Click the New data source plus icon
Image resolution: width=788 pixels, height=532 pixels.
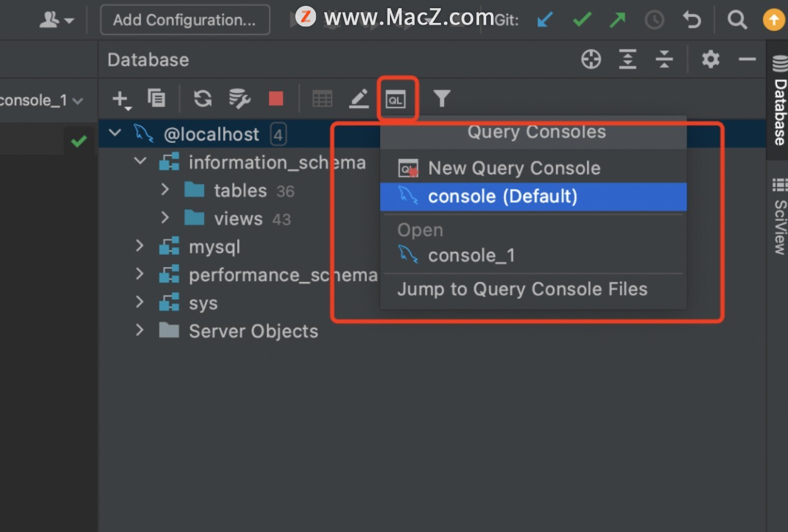[x=121, y=99]
